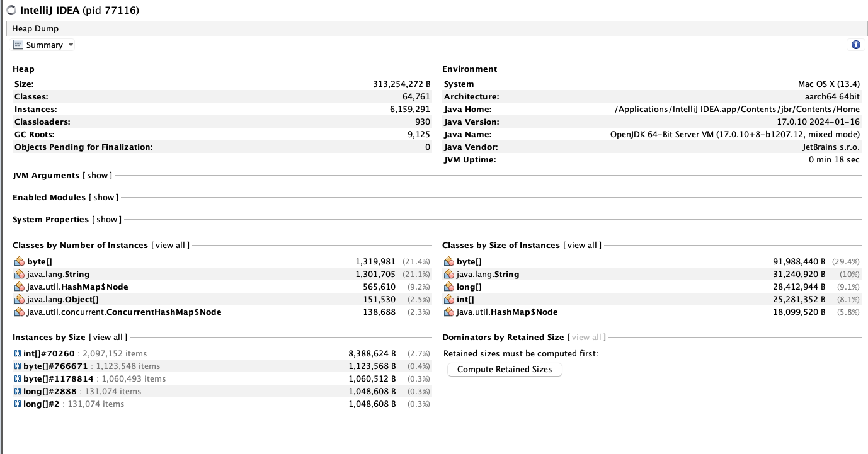This screenshot has width=868, height=454.
Task: Click the IntelliJ IDEA loading spinner icon
Action: pos(11,10)
